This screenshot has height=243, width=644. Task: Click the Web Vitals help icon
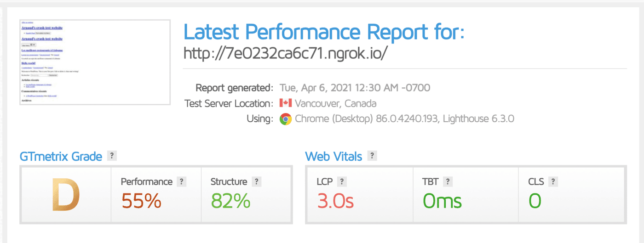[372, 156]
